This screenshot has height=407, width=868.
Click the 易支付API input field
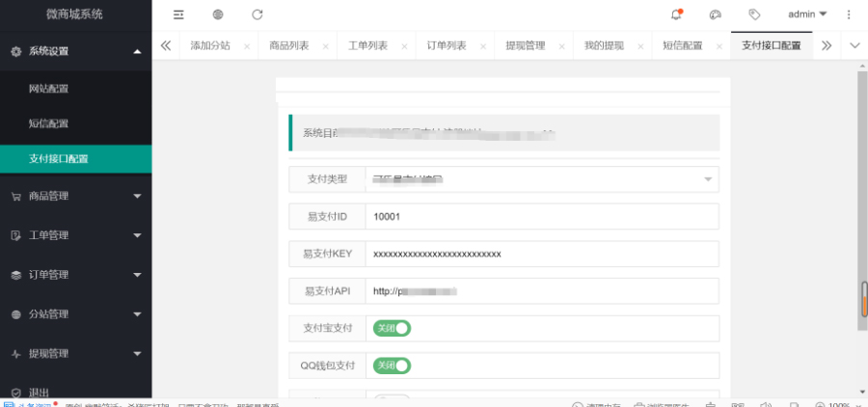point(542,290)
